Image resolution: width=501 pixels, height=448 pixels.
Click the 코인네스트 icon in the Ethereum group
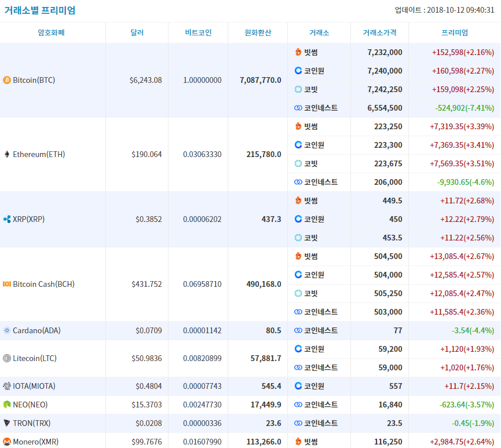coord(298,182)
